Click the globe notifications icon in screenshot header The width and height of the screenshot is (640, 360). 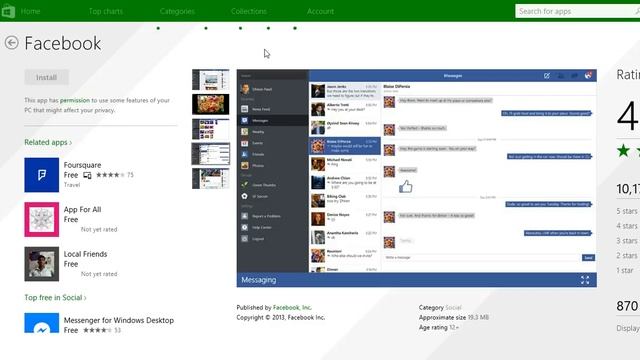588,76
